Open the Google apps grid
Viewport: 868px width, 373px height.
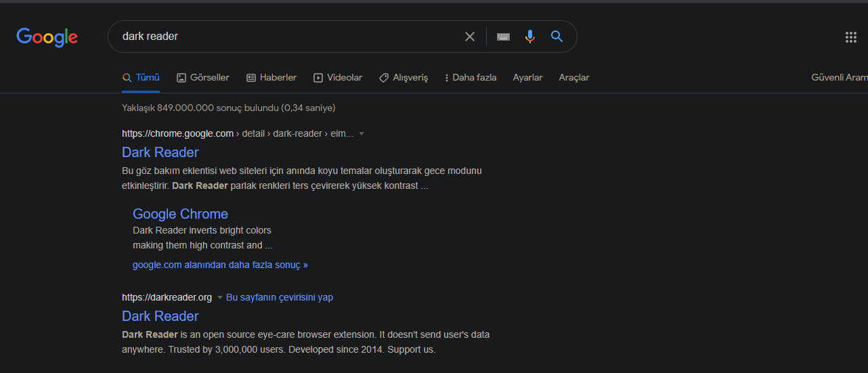point(851,37)
